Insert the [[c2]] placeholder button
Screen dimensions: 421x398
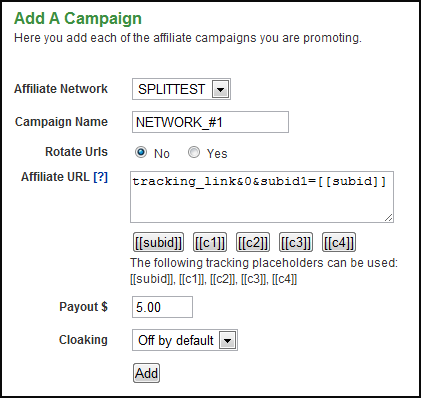(x=253, y=242)
